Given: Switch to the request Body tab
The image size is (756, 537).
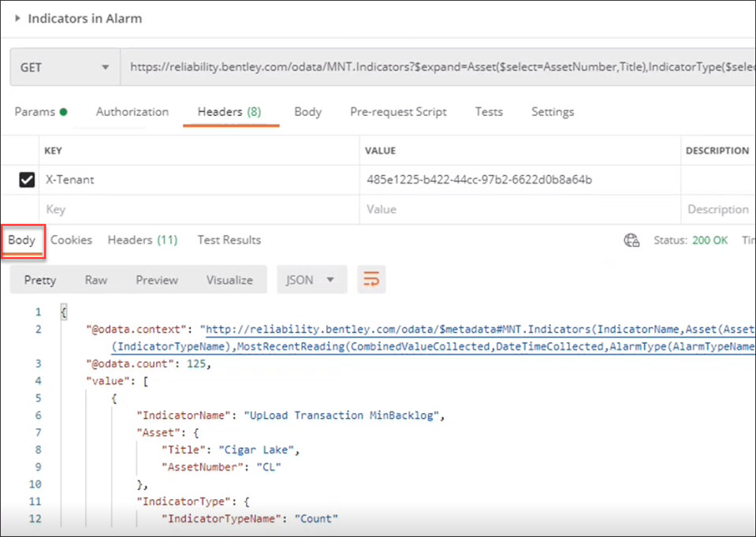Looking at the screenshot, I should pos(307,112).
